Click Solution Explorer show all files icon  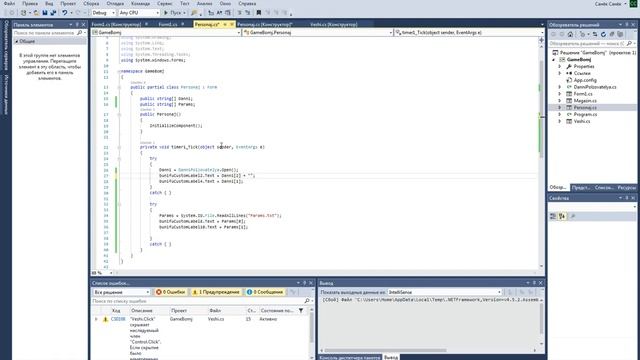620,34
